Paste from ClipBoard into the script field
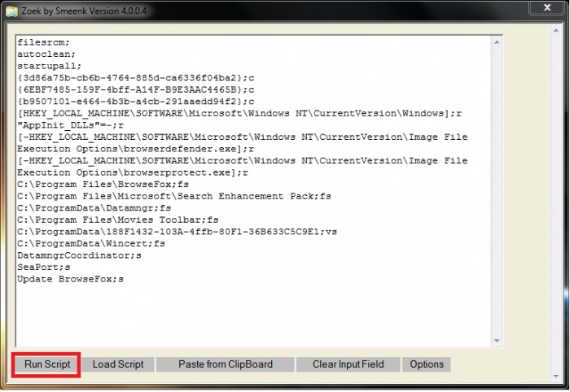570x392 pixels. click(225, 364)
